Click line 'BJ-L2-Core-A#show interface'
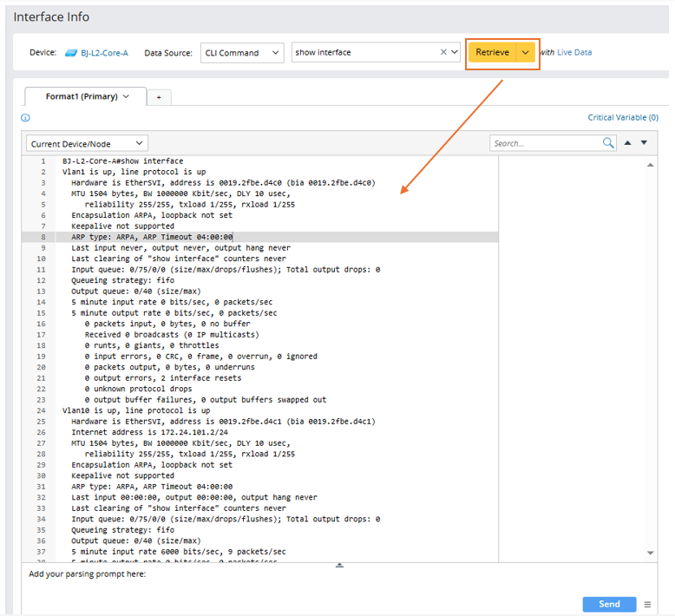Screen dimensions: 675x616 (x=122, y=161)
